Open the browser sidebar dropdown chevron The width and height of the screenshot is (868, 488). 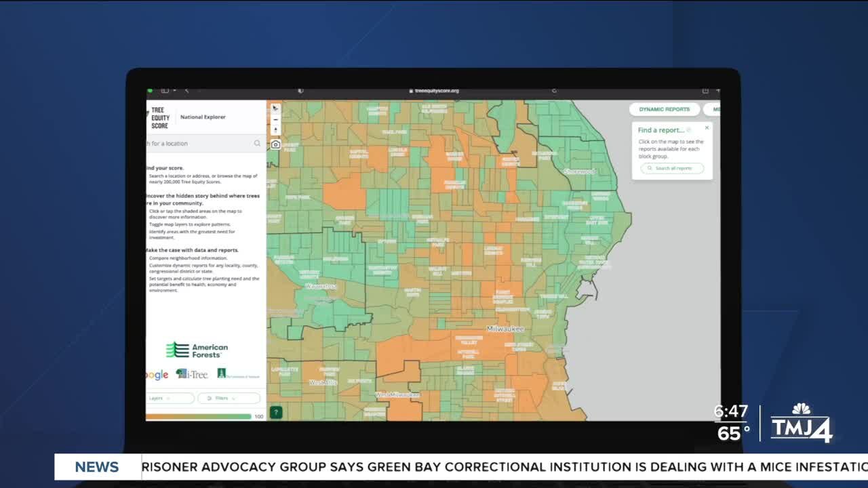174,90
